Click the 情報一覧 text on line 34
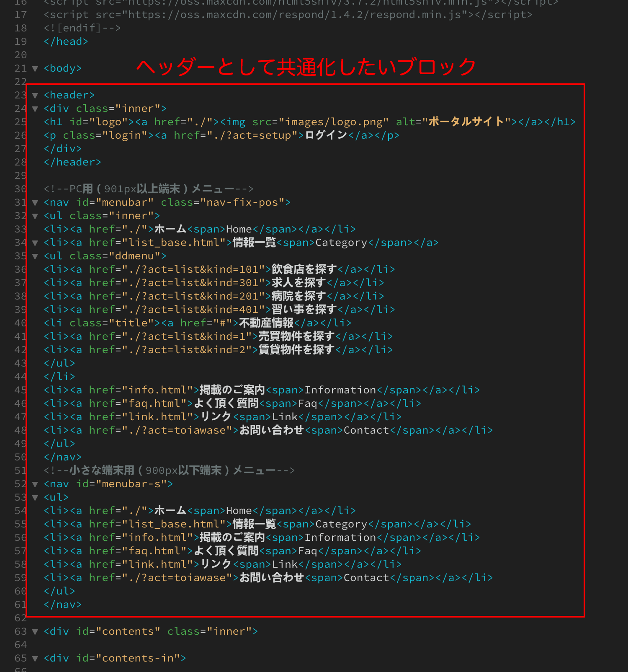The image size is (628, 672). (x=254, y=243)
